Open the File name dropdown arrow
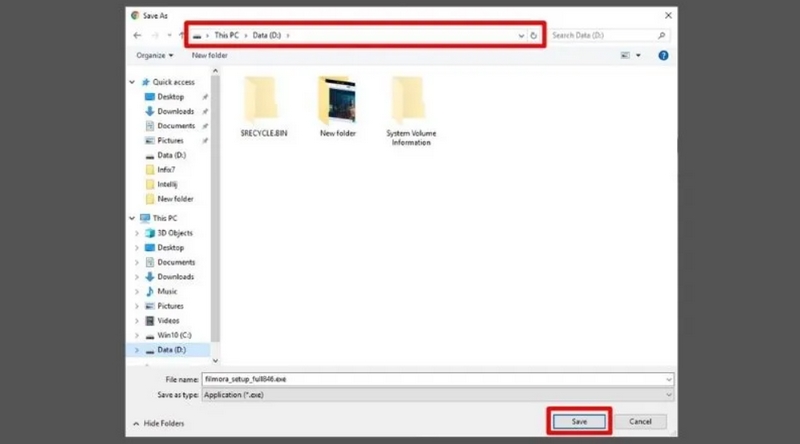 [x=668, y=379]
